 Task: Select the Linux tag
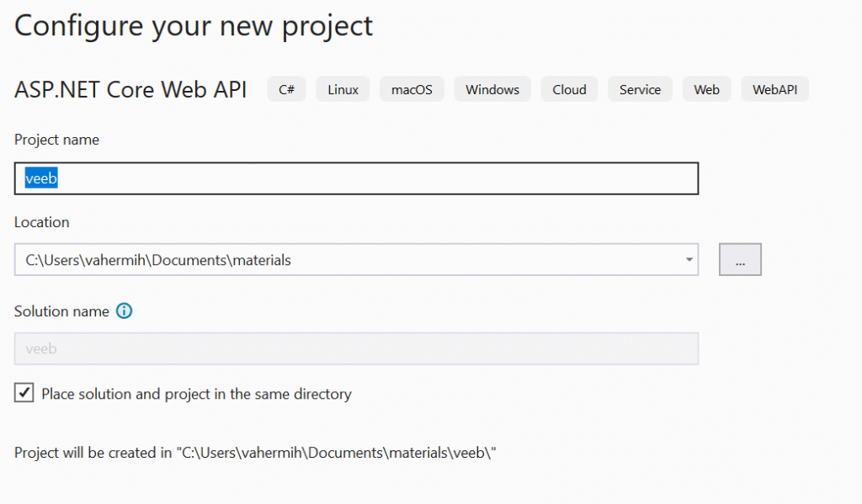[343, 89]
